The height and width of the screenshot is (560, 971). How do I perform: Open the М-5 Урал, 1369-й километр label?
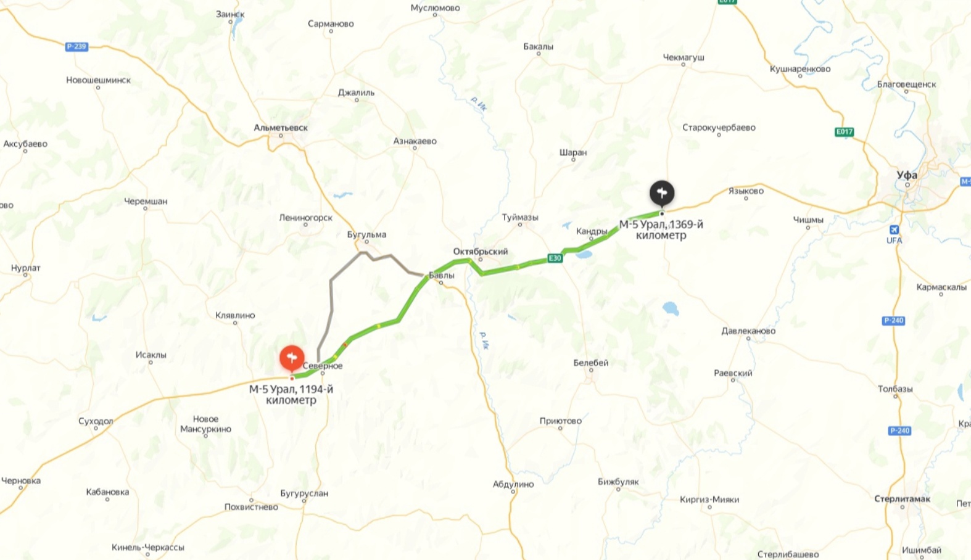tap(661, 230)
